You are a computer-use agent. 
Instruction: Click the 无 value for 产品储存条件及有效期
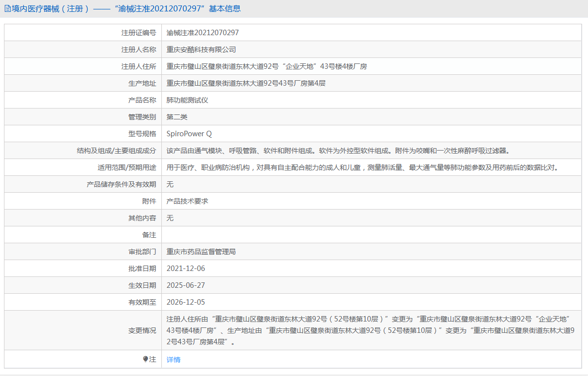[170, 184]
